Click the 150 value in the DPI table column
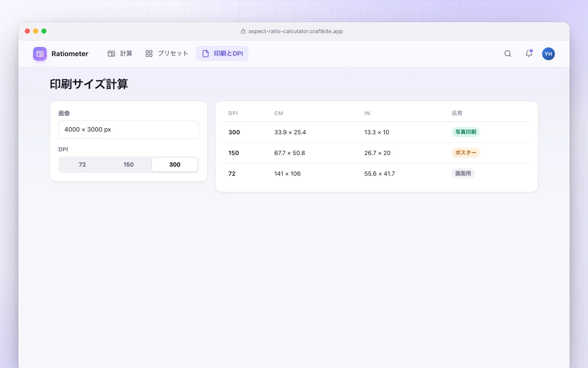 pos(234,153)
